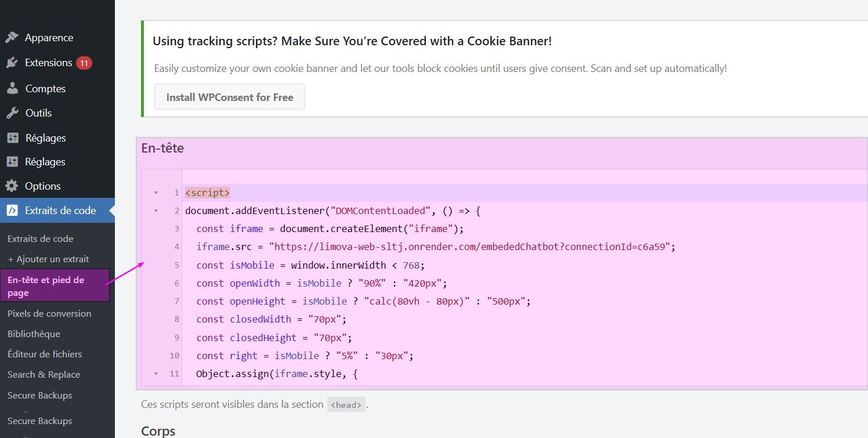The image size is (868, 438).
Task: Click the Outils wrench icon
Action: tap(12, 113)
